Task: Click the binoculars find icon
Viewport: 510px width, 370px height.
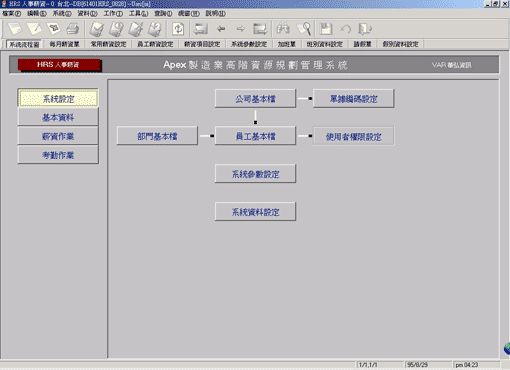Action: click(283, 29)
